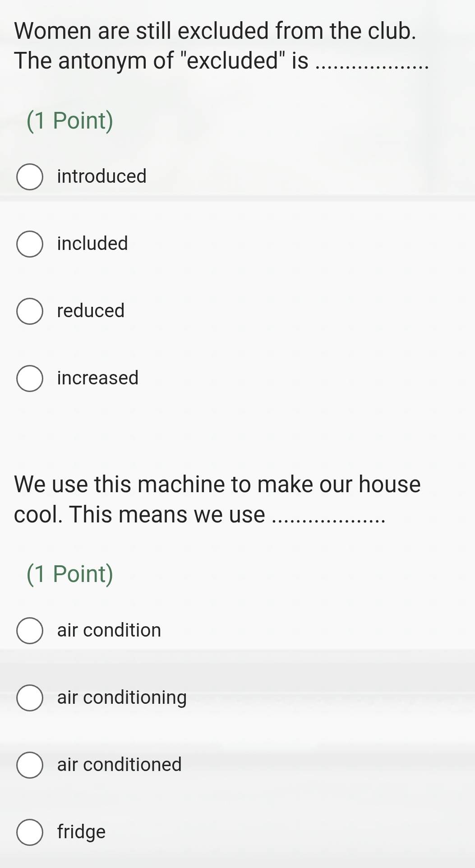475x868 pixels.
Task: Select the "air condition" radio button
Action: click(x=30, y=631)
